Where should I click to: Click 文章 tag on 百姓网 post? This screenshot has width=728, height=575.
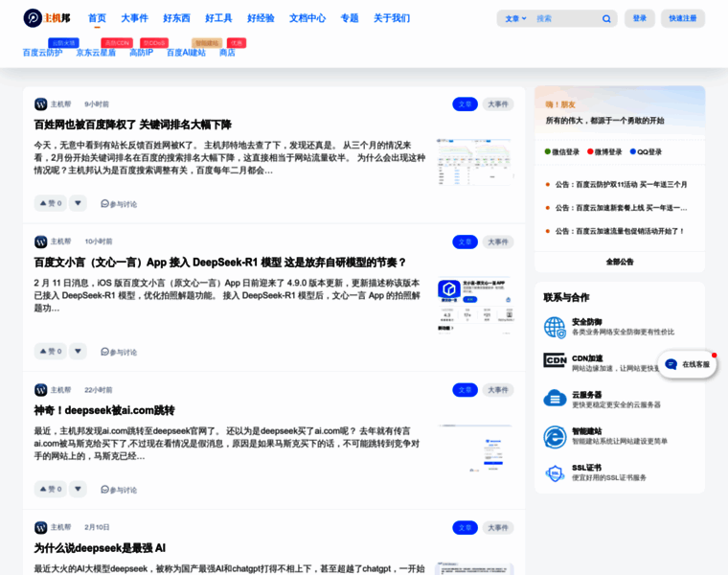tap(465, 104)
